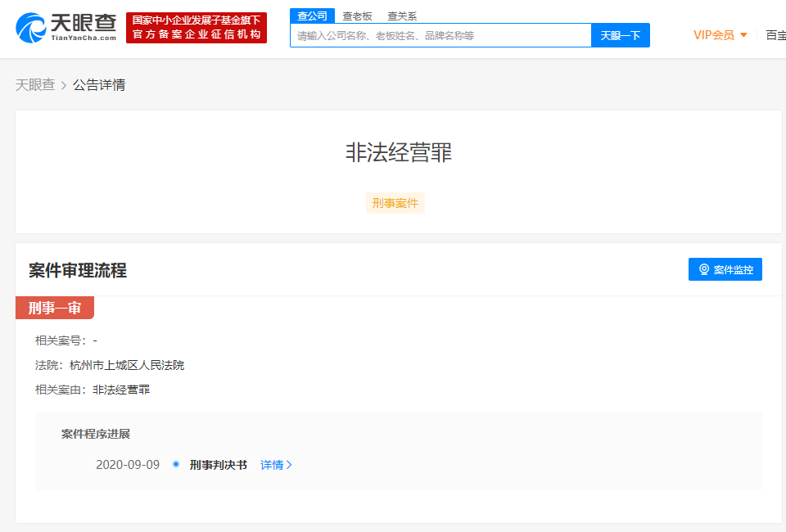Click the arrow icon beside 详情

289,465
